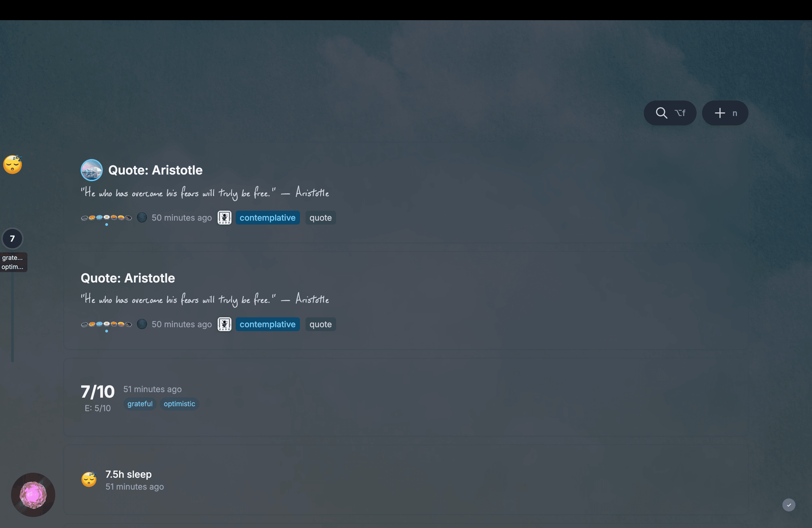The height and width of the screenshot is (528, 812).
Task: Click dark globe icon in second quote entry
Action: pos(142,324)
